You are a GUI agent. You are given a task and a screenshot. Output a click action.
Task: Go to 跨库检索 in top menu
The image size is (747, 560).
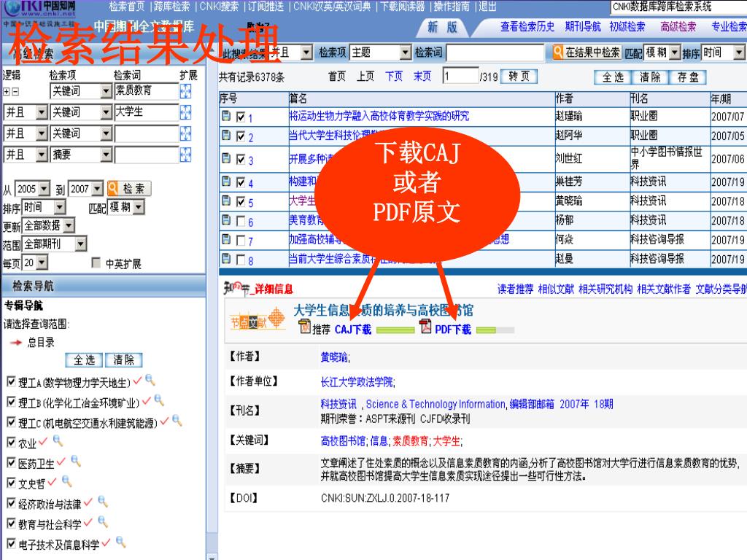coord(171,7)
